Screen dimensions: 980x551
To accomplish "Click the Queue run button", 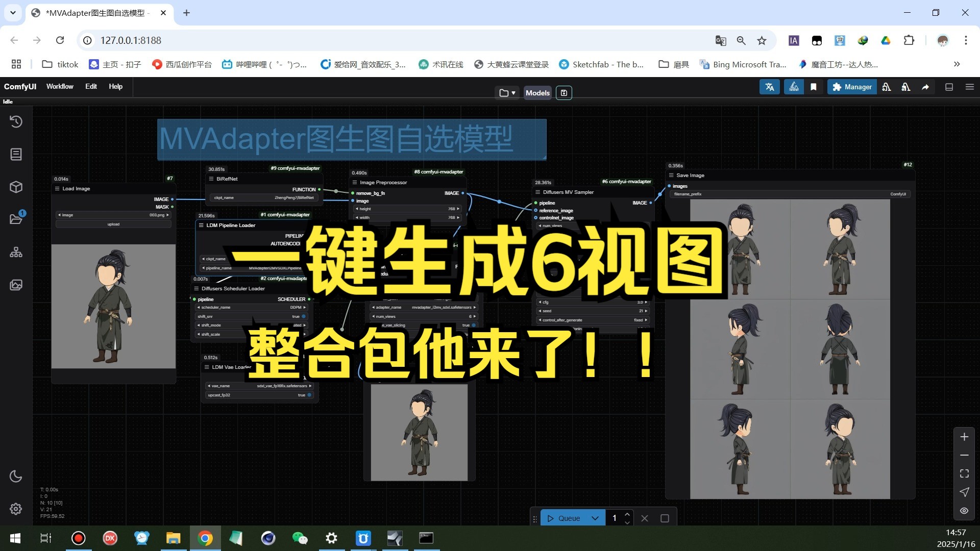I will (x=563, y=518).
